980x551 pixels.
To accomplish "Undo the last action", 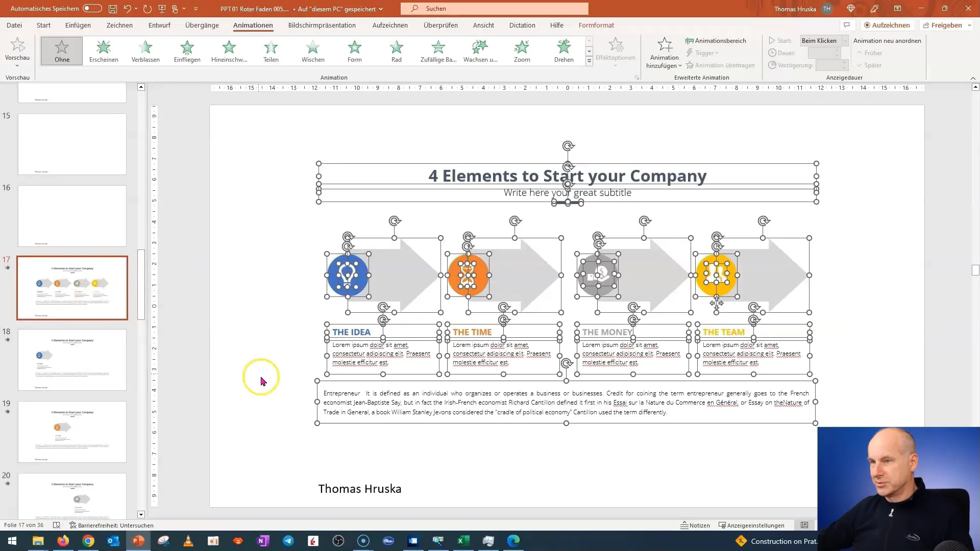I will click(x=128, y=9).
